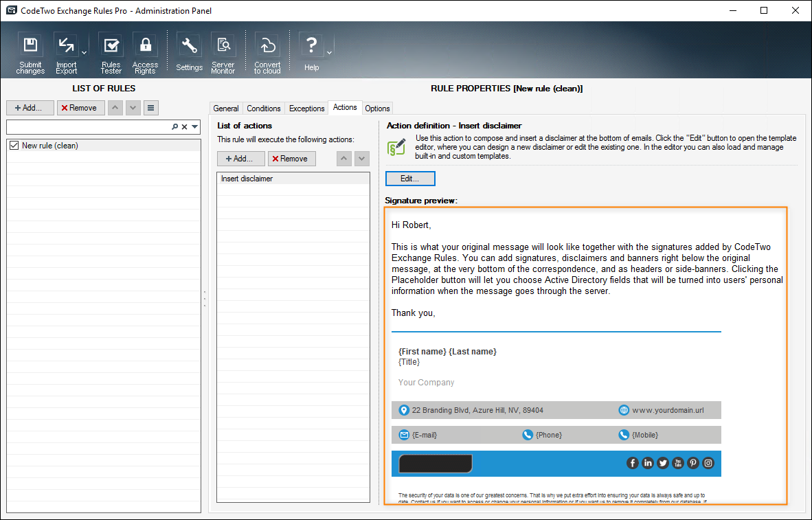Open the Help question mark
812x520 pixels.
click(x=311, y=53)
